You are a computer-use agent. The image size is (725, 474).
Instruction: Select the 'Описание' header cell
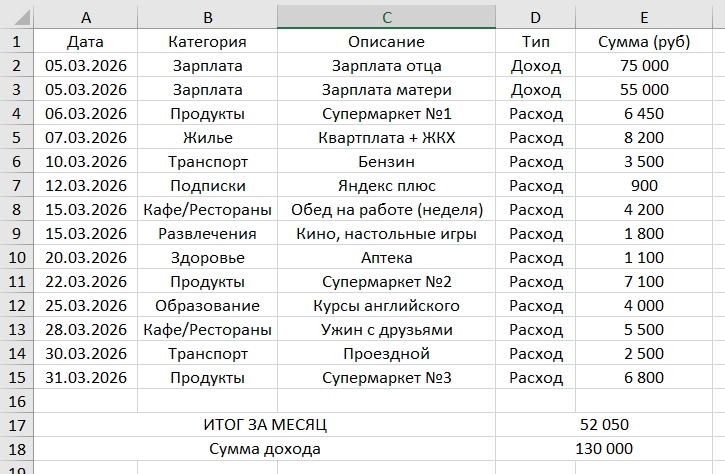click(386, 42)
